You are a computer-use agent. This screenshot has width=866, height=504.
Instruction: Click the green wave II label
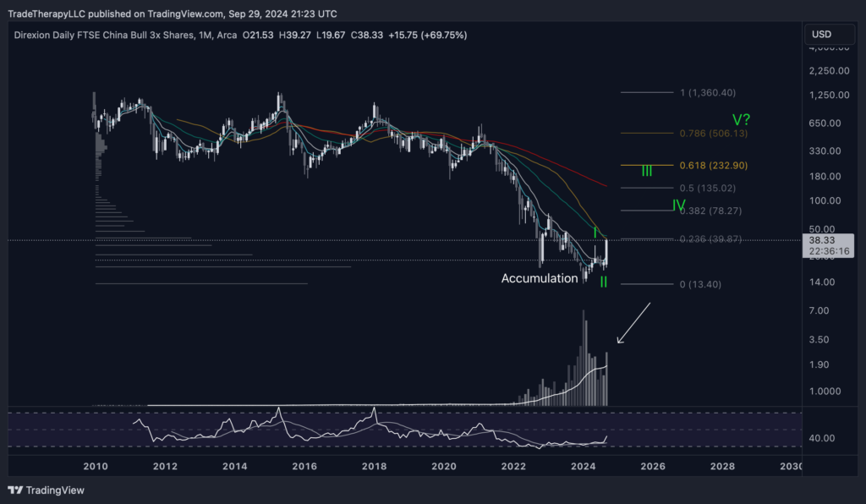pos(603,282)
